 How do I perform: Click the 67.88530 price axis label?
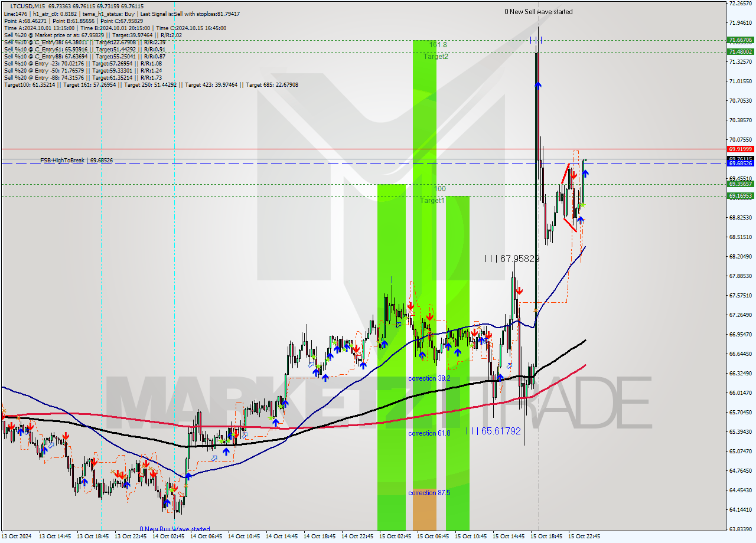coord(741,276)
